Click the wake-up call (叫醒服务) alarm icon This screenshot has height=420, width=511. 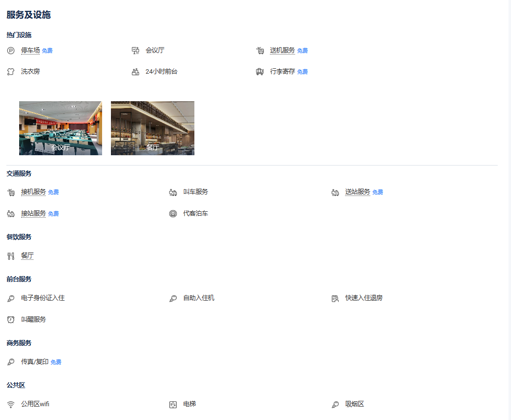(11, 320)
